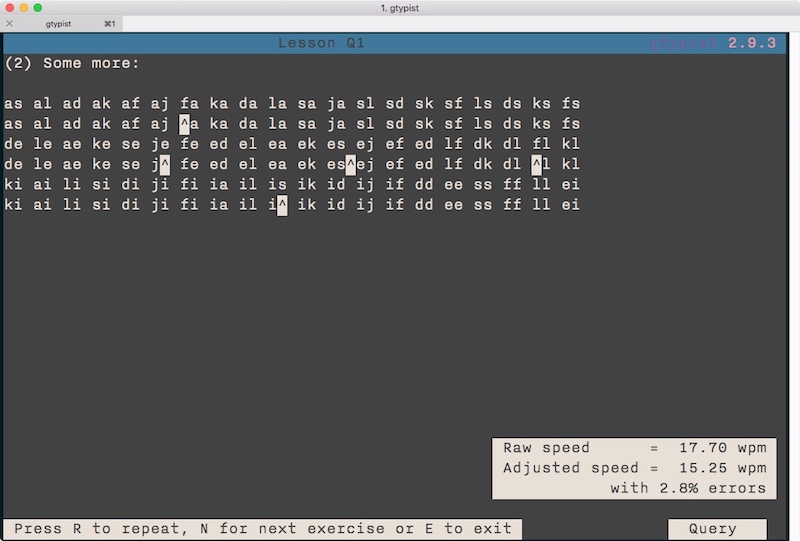Click the highlighted error caret between 'es' and 'ej'

pyautogui.click(x=351, y=164)
